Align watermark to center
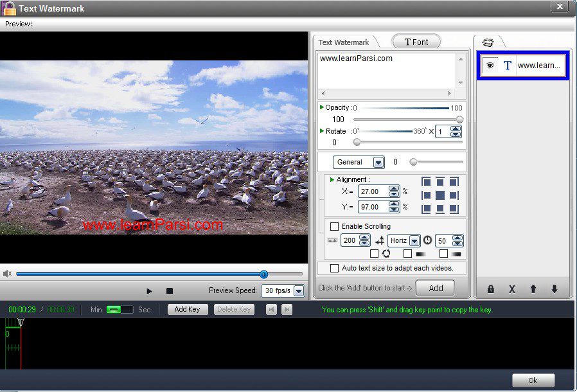 (x=440, y=195)
